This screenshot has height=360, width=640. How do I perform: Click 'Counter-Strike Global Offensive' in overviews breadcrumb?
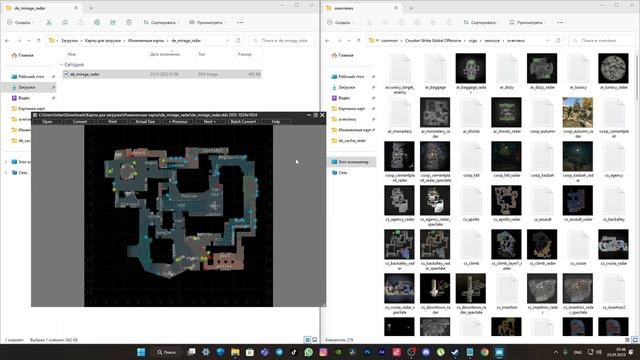coord(433,40)
